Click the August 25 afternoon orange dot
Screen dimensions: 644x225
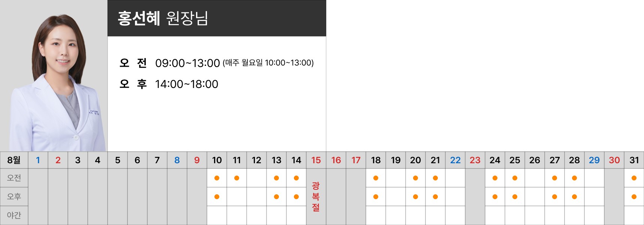click(x=515, y=197)
